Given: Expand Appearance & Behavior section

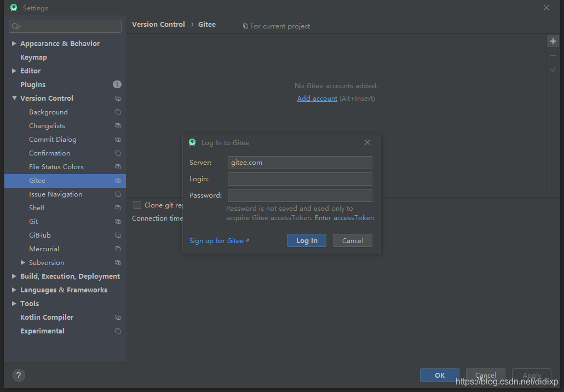Looking at the screenshot, I should [x=14, y=43].
